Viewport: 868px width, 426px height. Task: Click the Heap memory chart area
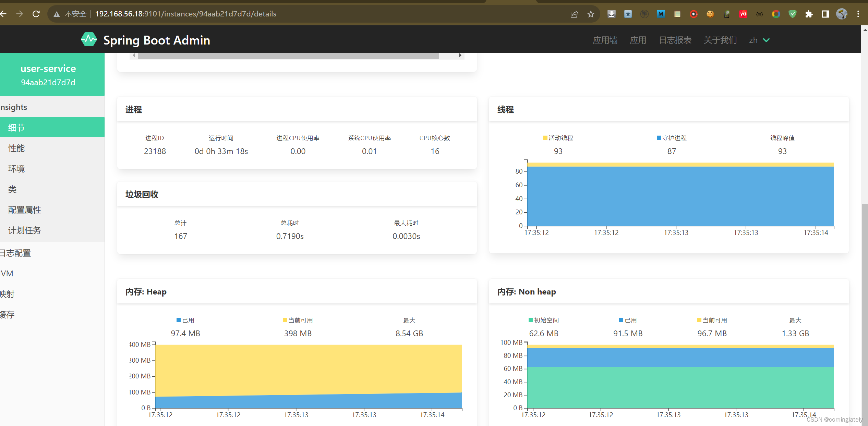[309, 376]
